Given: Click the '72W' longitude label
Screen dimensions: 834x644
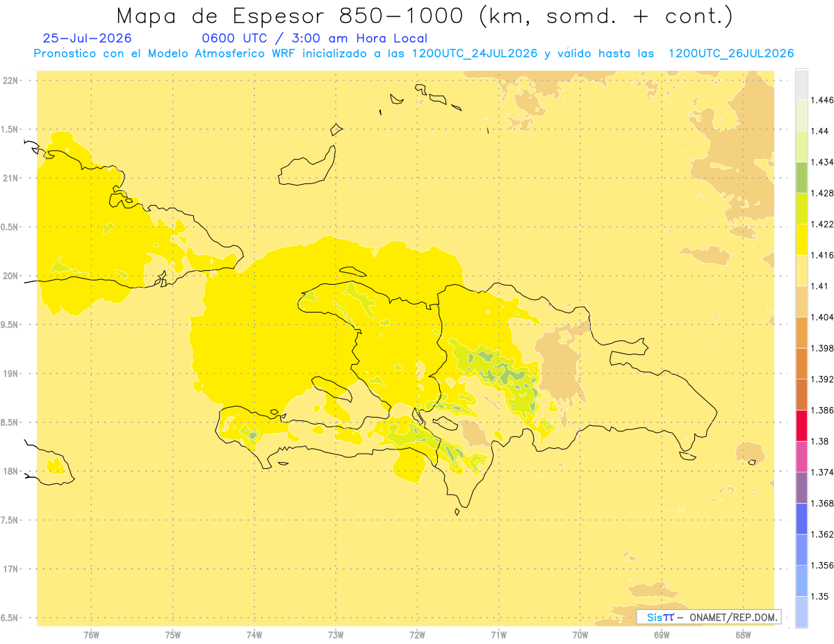Looking at the screenshot, I should tap(417, 634).
